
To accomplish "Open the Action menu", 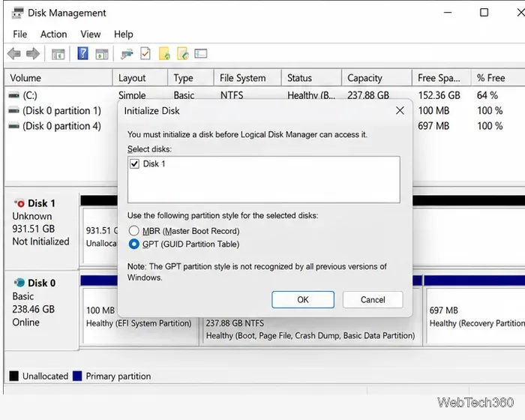I will [53, 34].
